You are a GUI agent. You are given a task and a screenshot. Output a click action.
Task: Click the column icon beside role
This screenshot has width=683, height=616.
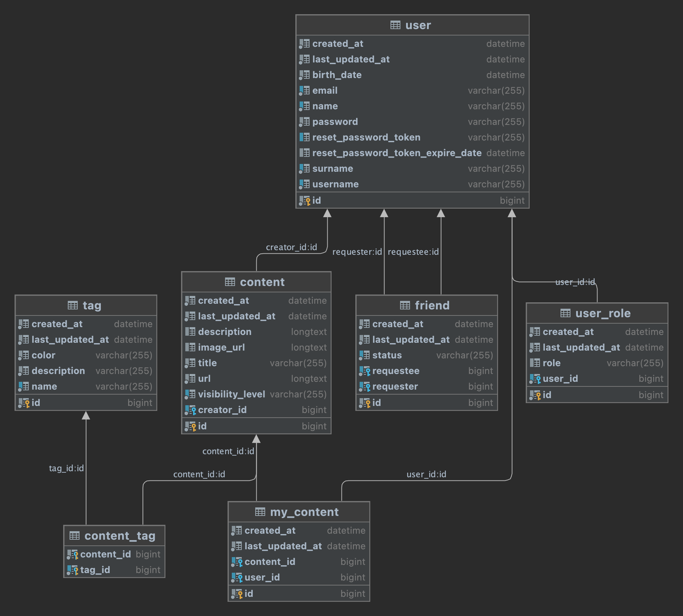(535, 363)
